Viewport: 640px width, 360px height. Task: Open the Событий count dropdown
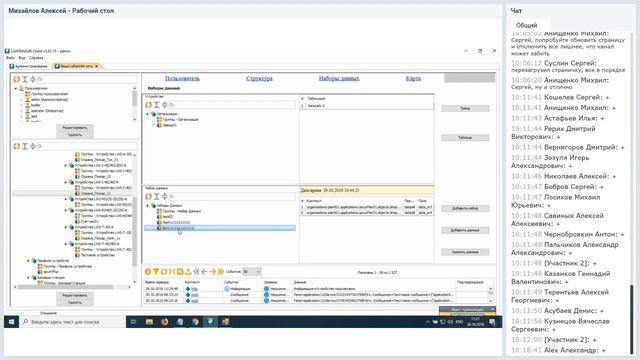tap(252, 271)
